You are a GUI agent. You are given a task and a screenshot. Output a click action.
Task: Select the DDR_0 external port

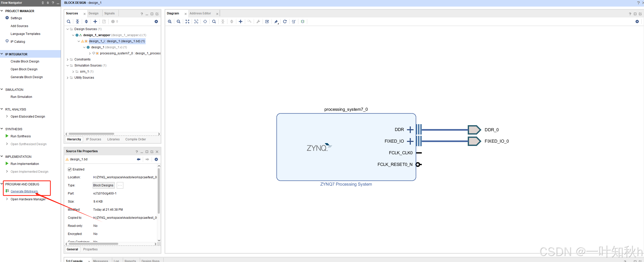point(474,130)
